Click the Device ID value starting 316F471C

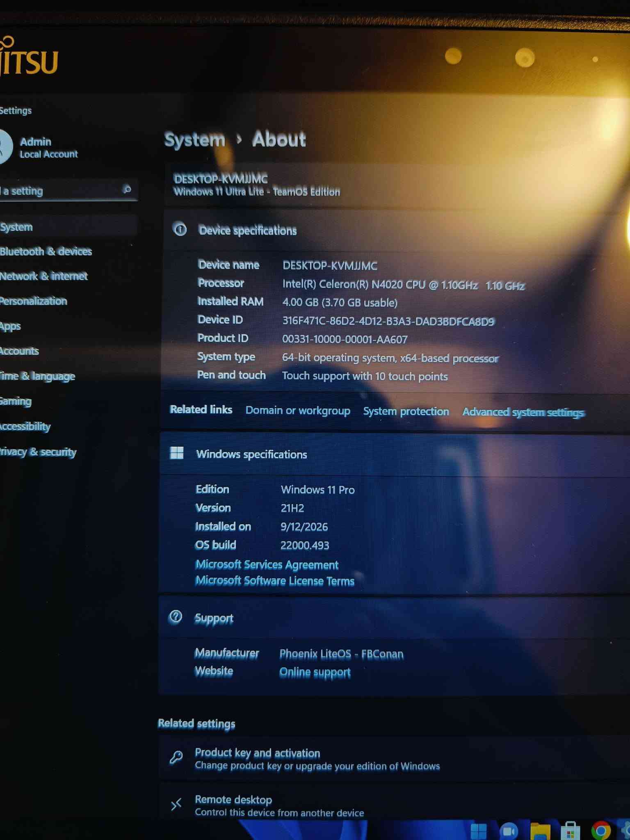(388, 321)
